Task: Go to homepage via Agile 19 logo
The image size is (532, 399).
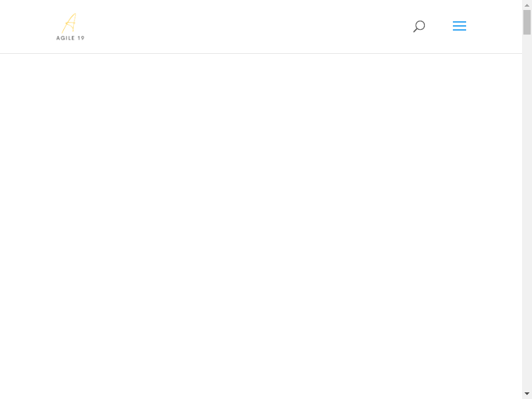Action: pos(70,27)
